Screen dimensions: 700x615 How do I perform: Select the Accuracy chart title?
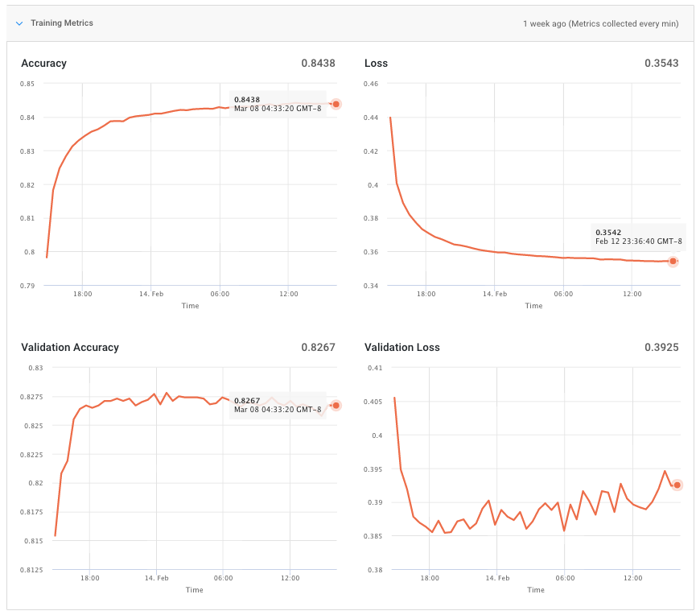(44, 64)
